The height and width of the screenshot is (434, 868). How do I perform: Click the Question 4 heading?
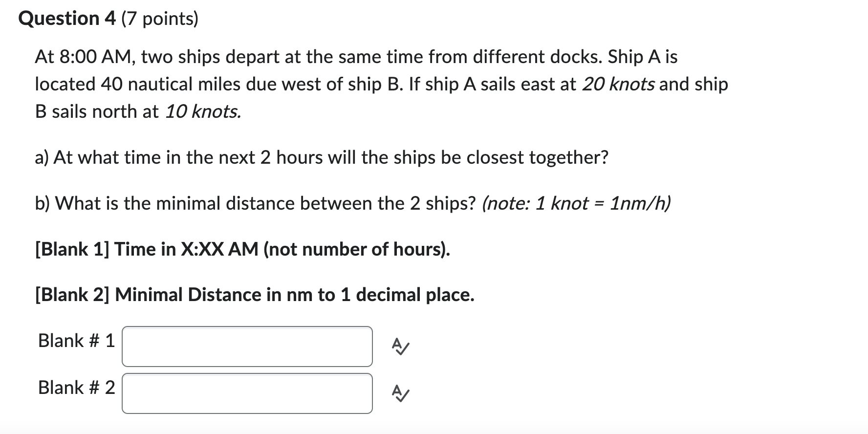click(108, 18)
